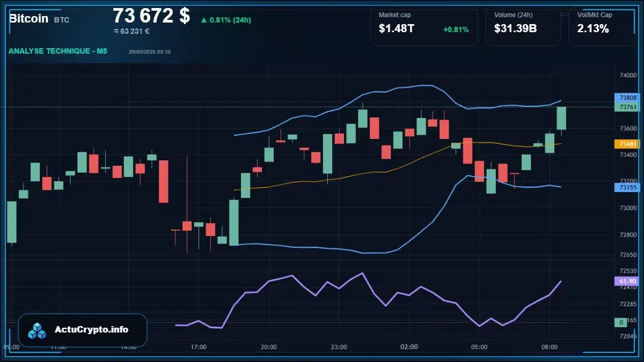Viewport: 644px width, 362px height.
Task: Click the ≈ 63 231 € conversion value
Action: pos(132,31)
